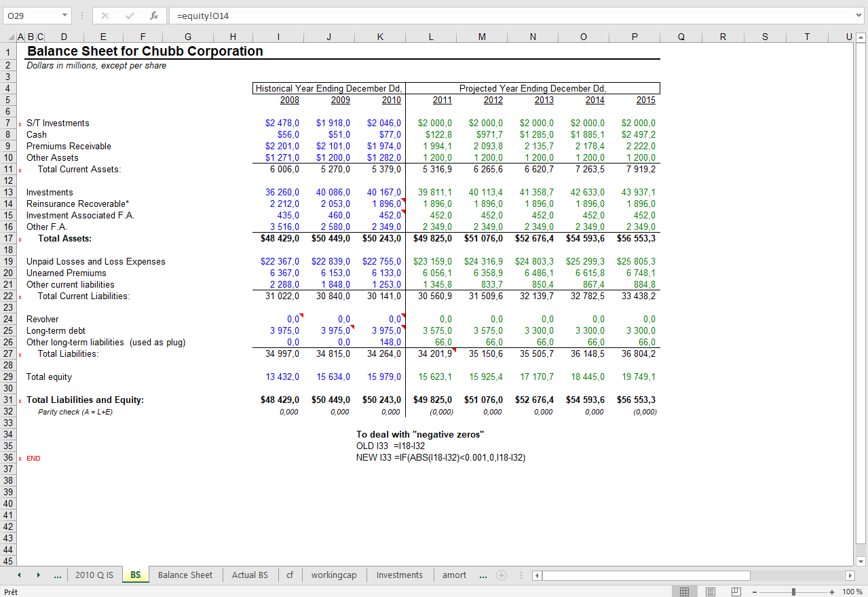Open the 2010 Q IS sheet tab
The image size is (868, 597).
click(x=94, y=575)
